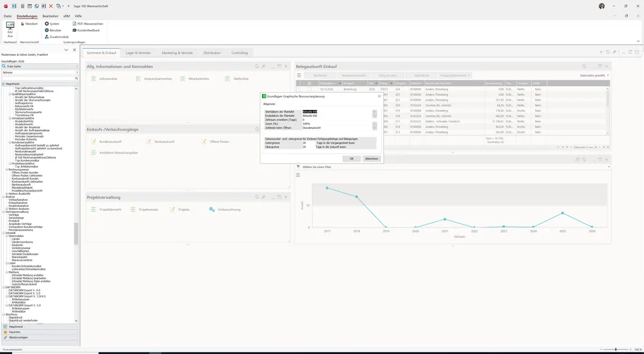
Task: Open Kundenauskunft in Einkaufs-/Verkaufsvorgänge
Action: (x=107, y=142)
